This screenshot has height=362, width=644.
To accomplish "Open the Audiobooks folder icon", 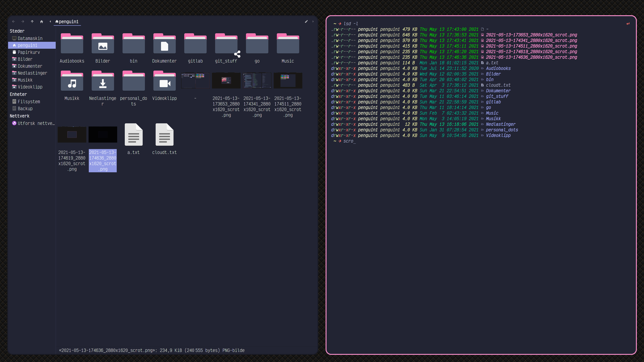I will pos(72,44).
